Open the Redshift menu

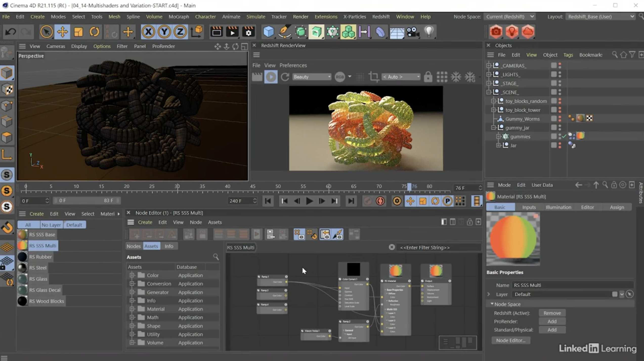(380, 17)
